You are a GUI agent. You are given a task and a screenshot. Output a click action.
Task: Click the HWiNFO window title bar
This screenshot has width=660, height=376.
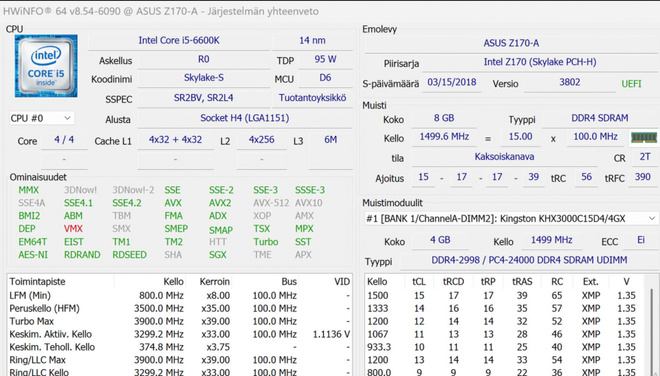330,11
